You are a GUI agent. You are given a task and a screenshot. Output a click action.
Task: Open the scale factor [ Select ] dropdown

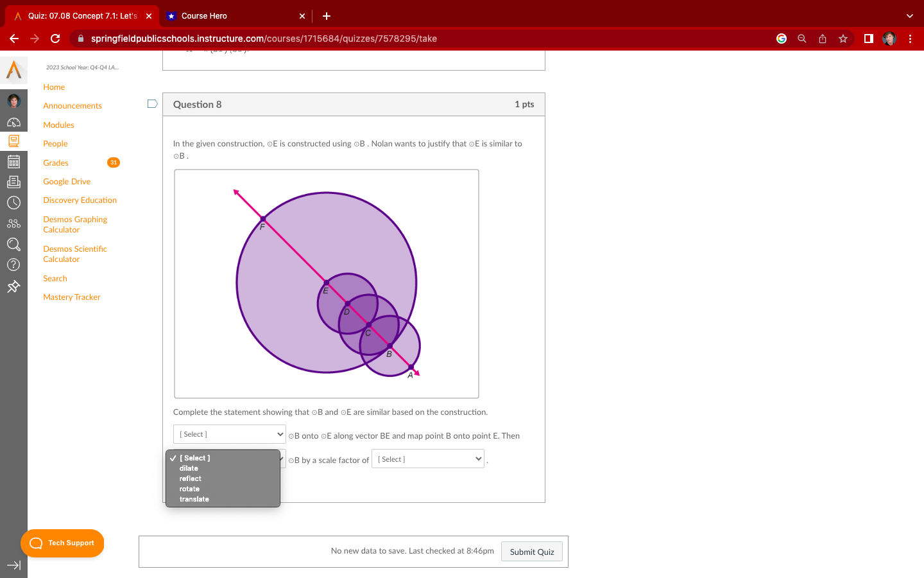point(428,459)
